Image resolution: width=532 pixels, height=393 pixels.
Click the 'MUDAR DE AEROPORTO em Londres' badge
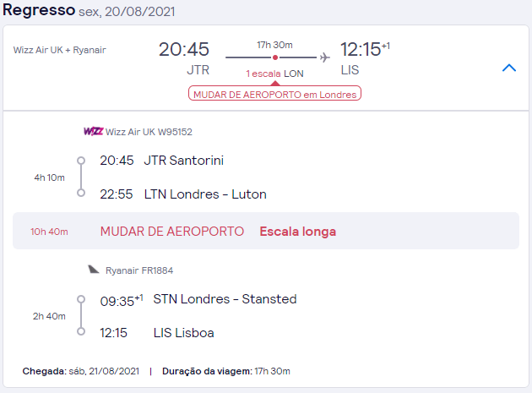(275, 94)
